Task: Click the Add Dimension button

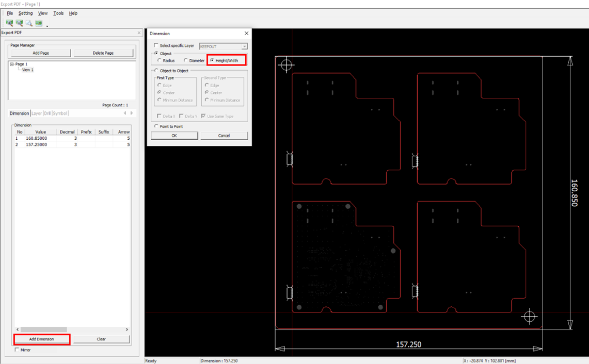Action: [x=41, y=339]
